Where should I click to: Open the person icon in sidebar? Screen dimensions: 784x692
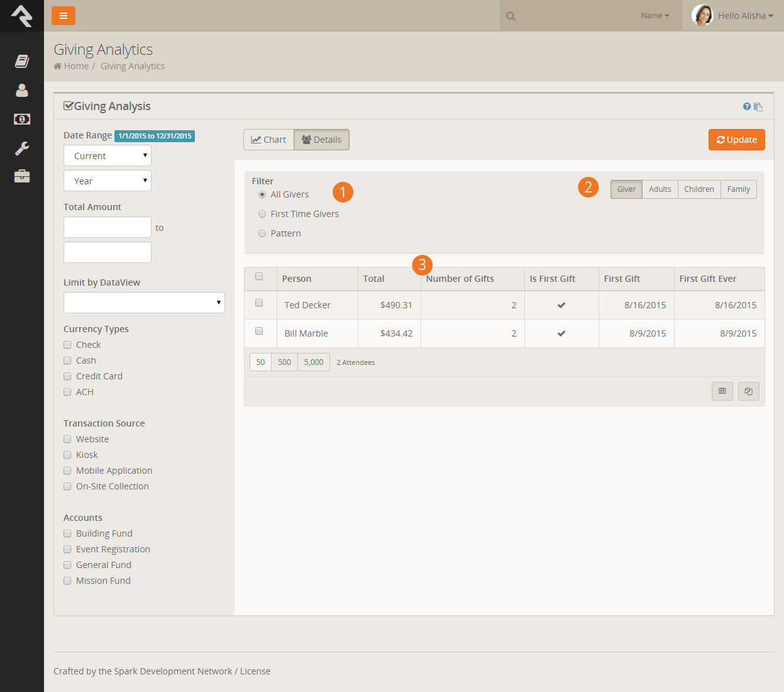point(22,91)
